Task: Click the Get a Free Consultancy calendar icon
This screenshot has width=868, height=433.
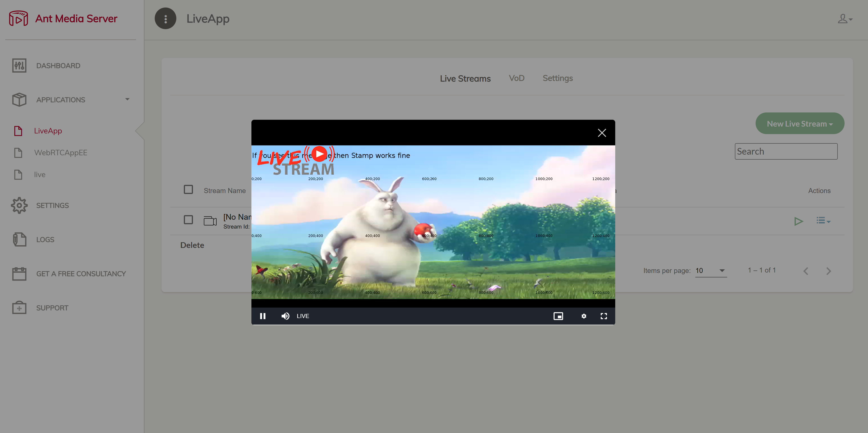Action: point(19,273)
